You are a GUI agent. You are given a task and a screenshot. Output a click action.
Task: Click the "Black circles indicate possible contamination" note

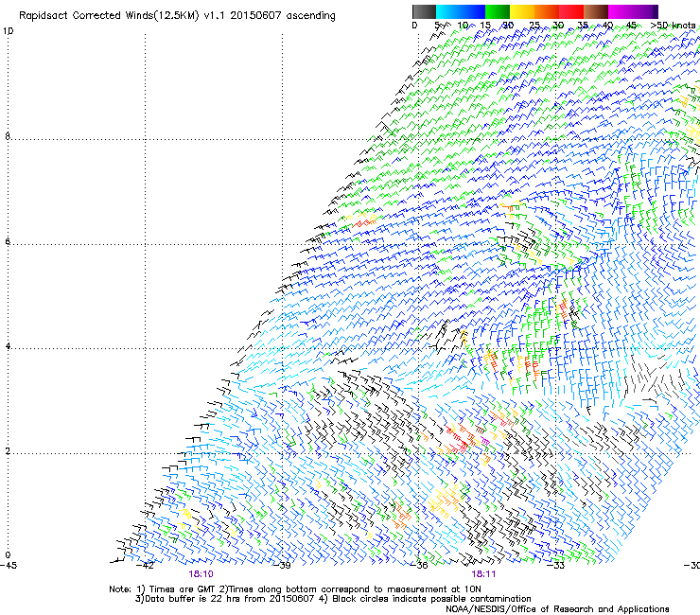tap(431, 599)
